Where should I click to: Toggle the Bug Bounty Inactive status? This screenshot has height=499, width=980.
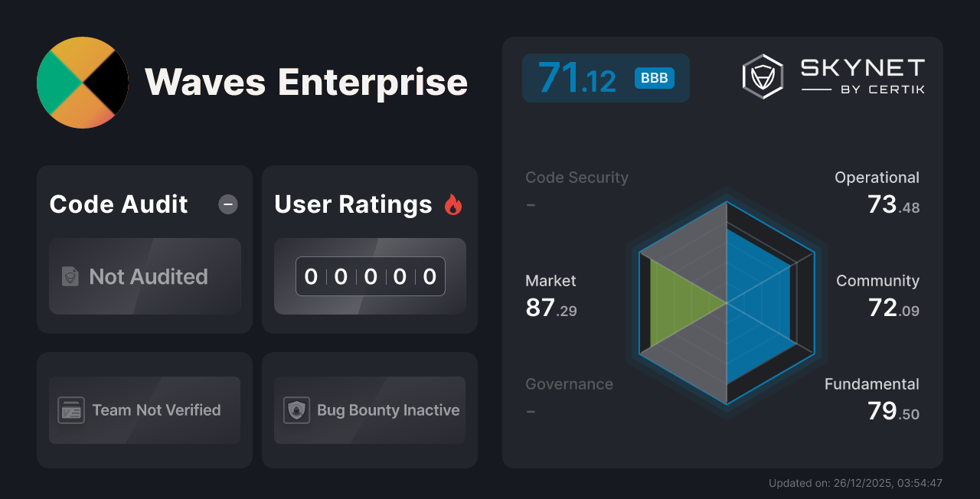(369, 410)
